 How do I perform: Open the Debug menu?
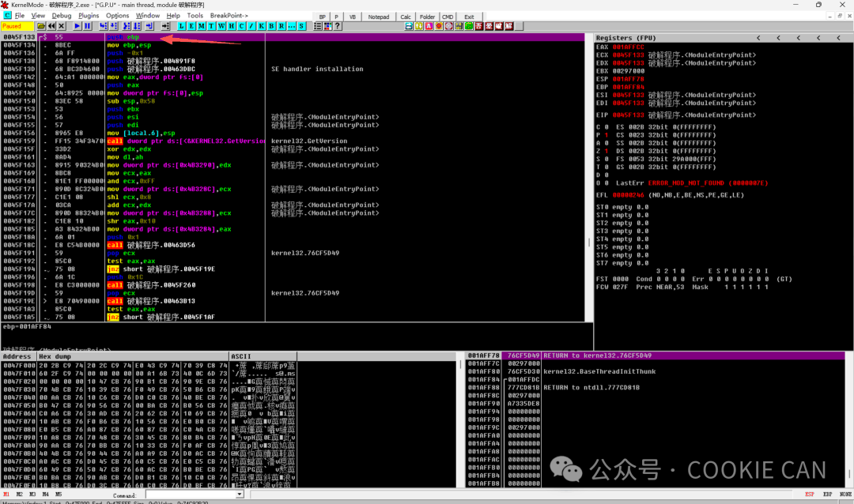[x=61, y=15]
